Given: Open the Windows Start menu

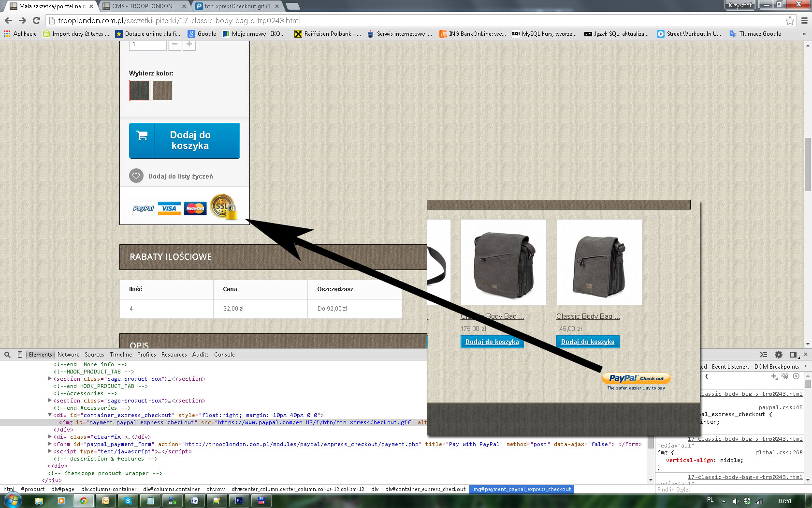Looking at the screenshot, I should [12, 501].
